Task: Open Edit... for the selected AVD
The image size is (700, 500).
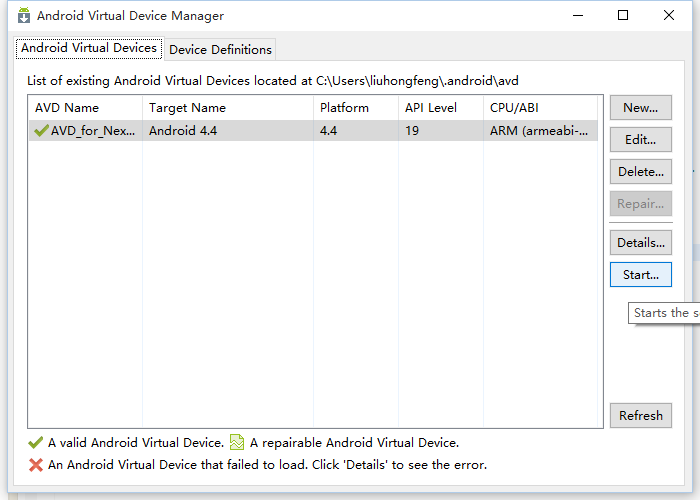Action: click(640, 140)
